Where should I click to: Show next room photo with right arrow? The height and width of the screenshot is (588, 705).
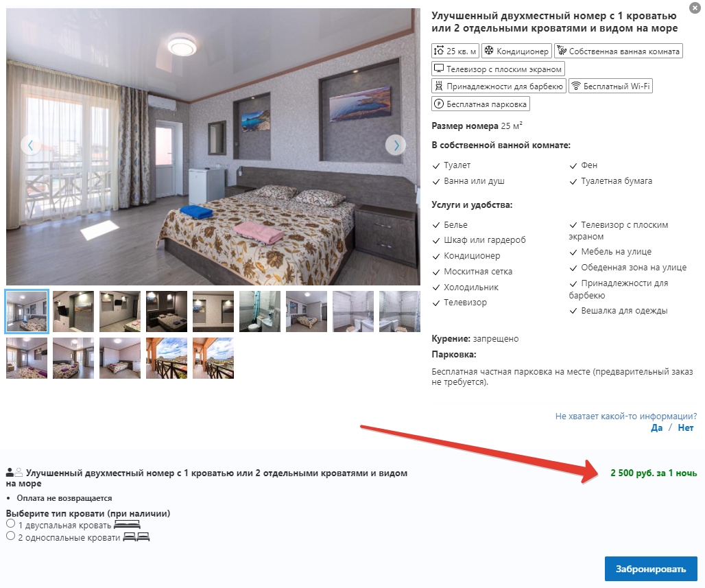(396, 145)
